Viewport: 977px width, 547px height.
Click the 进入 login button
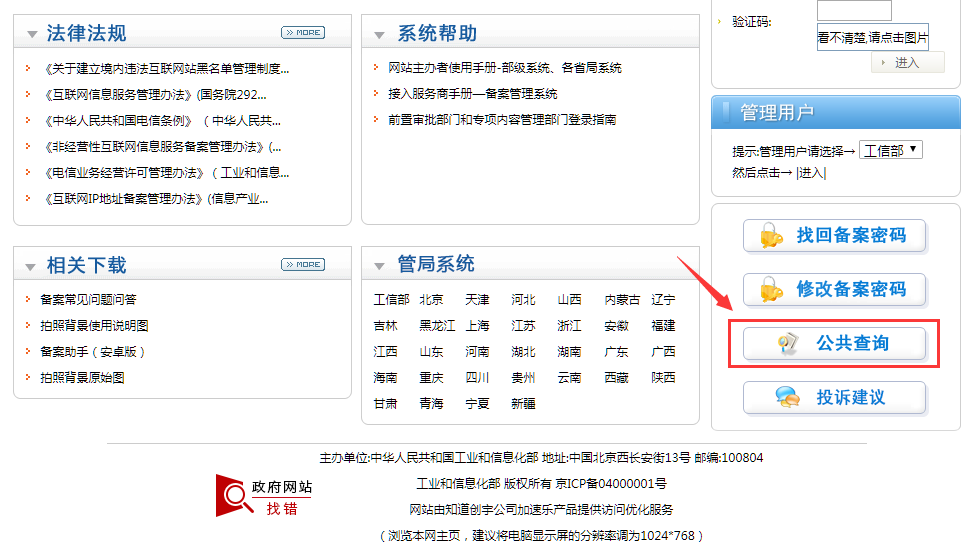[x=907, y=62]
